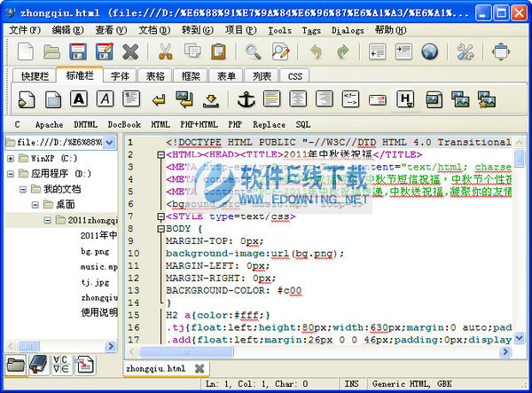
Task: Open the SQL custom menu
Action: pyautogui.click(x=303, y=124)
